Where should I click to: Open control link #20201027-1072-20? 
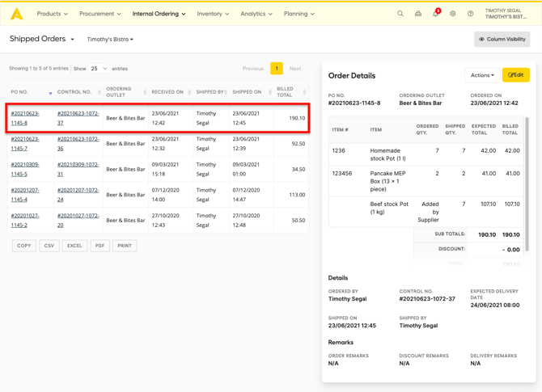[x=78, y=221]
